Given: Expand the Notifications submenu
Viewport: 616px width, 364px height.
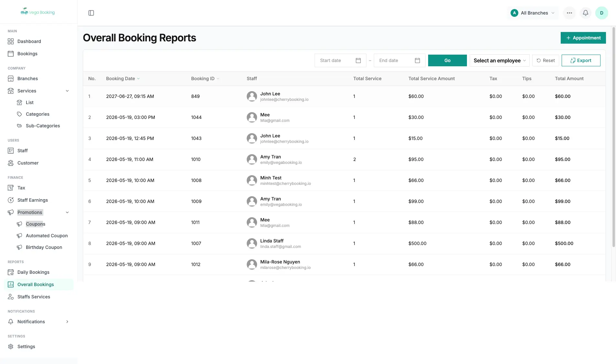Looking at the screenshot, I should (x=67, y=322).
